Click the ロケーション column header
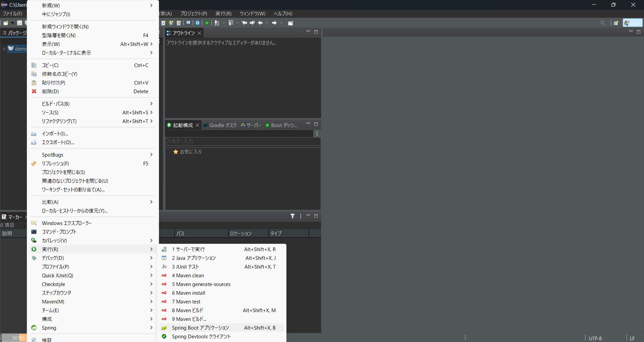Screen dimensions: 644x342 click(x=248, y=233)
